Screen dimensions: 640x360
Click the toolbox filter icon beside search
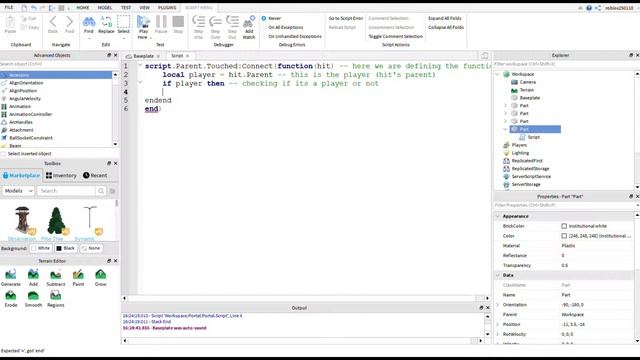click(112, 191)
